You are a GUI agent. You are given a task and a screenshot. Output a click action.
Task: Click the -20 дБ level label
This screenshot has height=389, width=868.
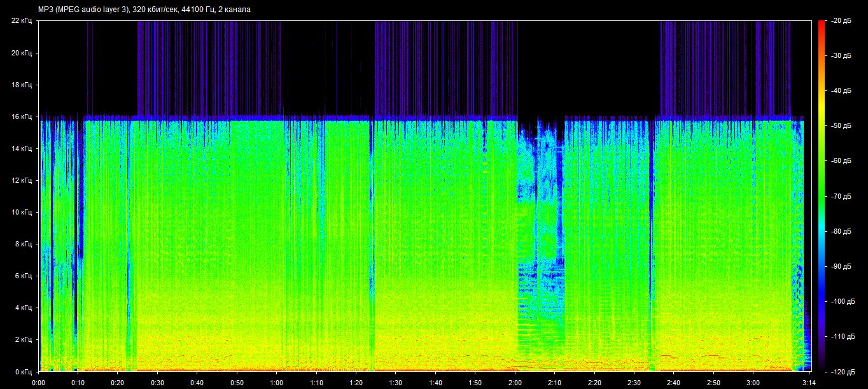(839, 21)
